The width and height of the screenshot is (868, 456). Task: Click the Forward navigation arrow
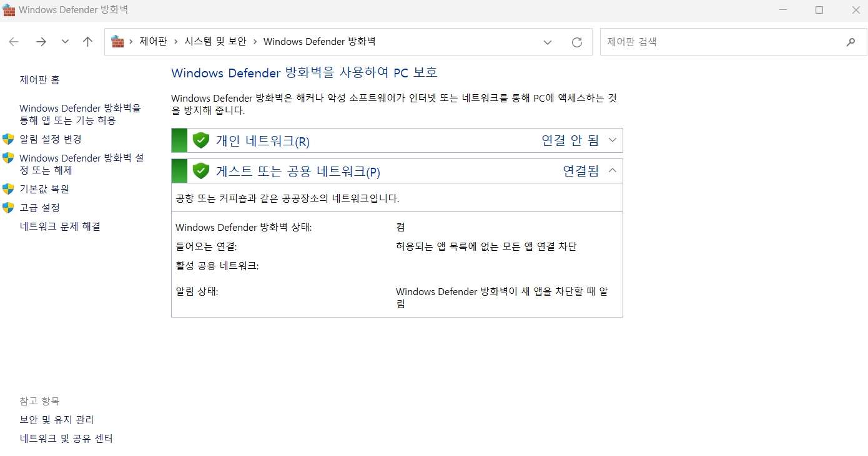[x=41, y=42]
